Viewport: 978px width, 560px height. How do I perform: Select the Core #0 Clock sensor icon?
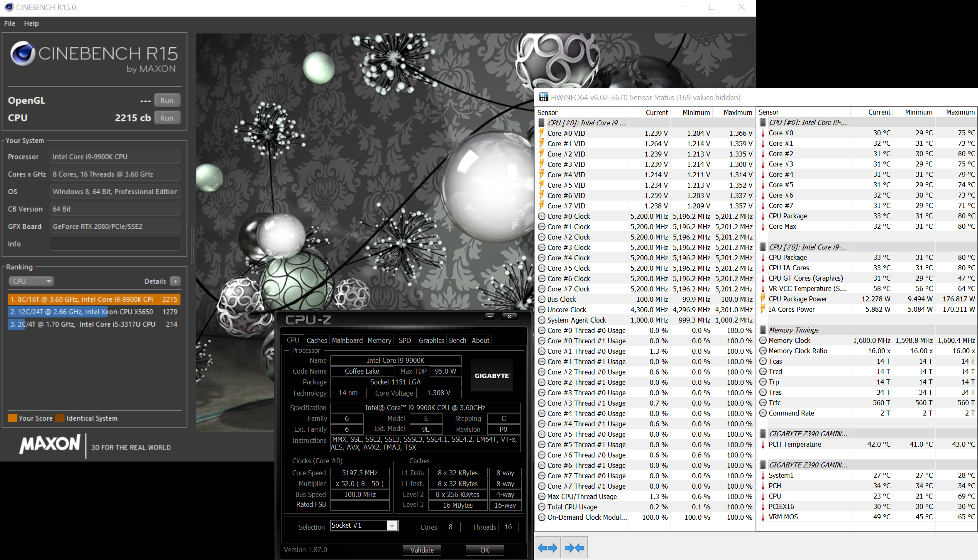[x=542, y=216]
